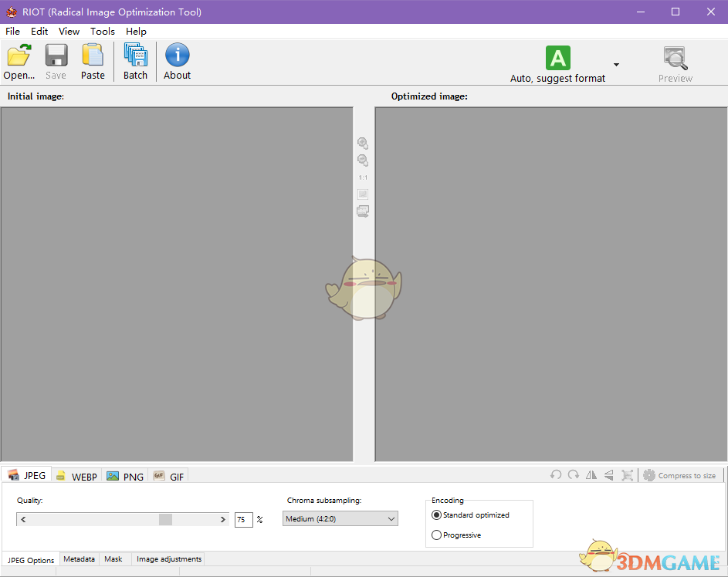Screen dimensions: 728x577
Task: Select Progressive encoding option
Action: (x=437, y=535)
